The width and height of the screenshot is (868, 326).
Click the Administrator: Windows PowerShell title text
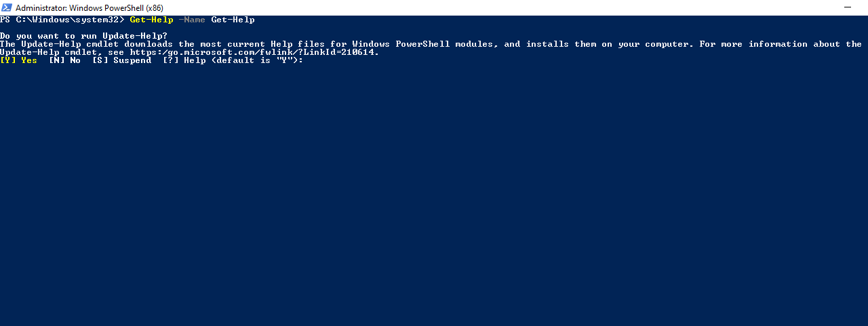pyautogui.click(x=90, y=7)
